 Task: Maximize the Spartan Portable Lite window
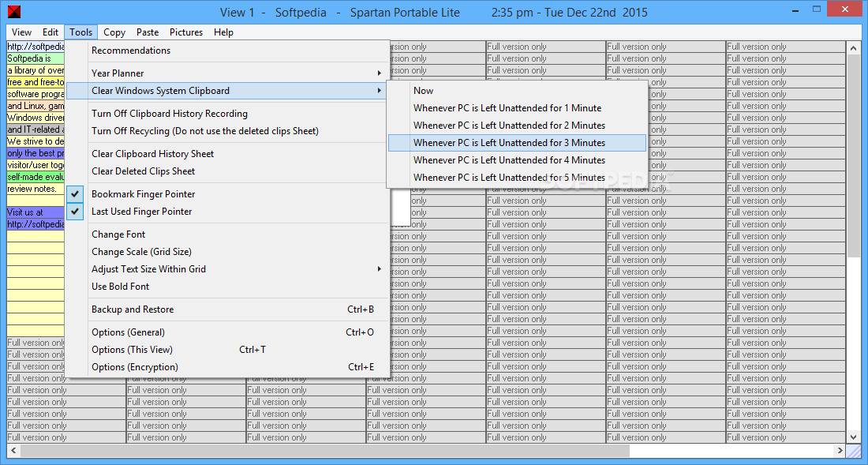(x=817, y=9)
